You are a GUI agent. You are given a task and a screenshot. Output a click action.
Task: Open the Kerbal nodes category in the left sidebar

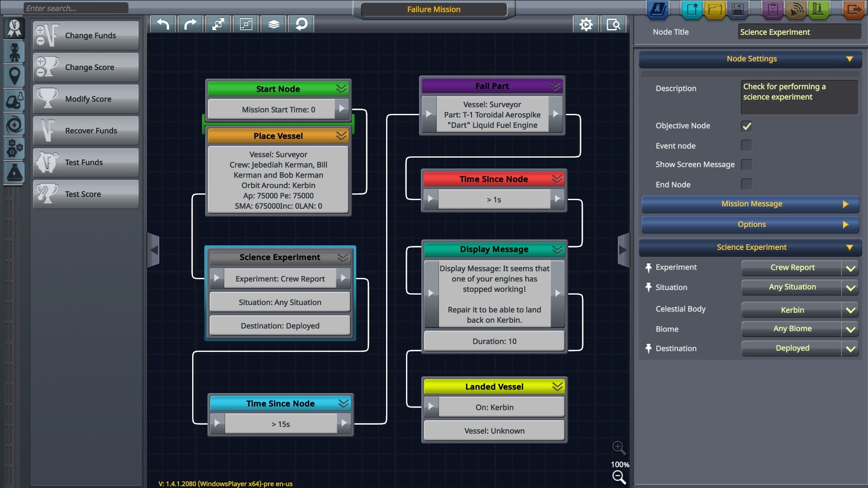(x=14, y=53)
